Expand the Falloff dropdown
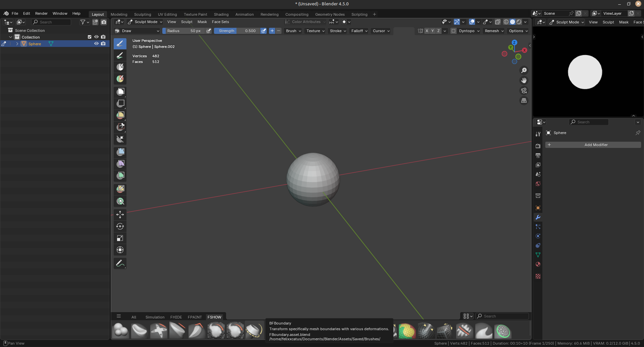This screenshot has height=347, width=644. 359,31
